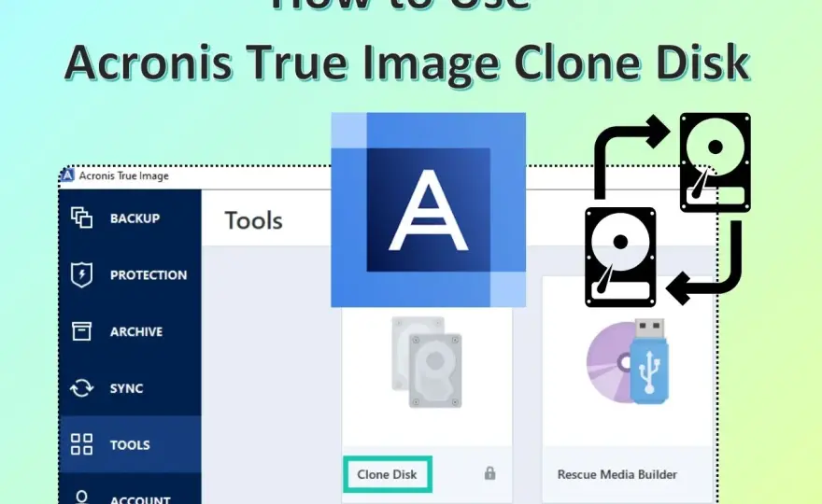Viewport: 822px width, 504px height.
Task: Click the Acronis True Image window title text
Action: (x=123, y=175)
